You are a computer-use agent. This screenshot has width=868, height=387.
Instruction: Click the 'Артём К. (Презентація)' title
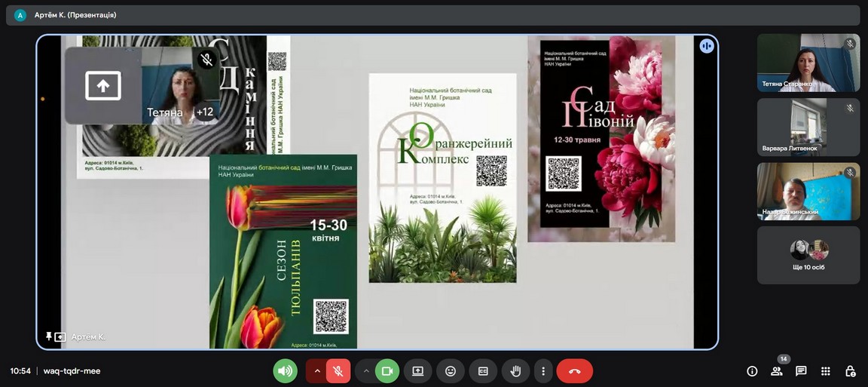point(75,16)
